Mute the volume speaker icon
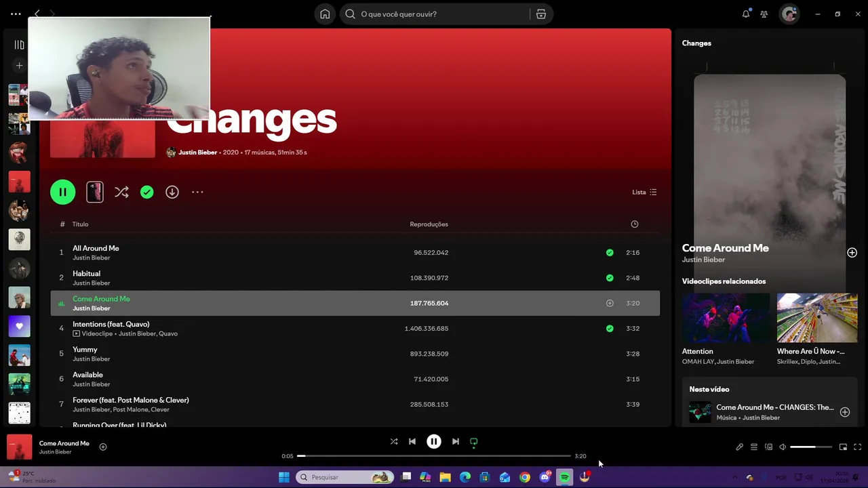 [783, 447]
